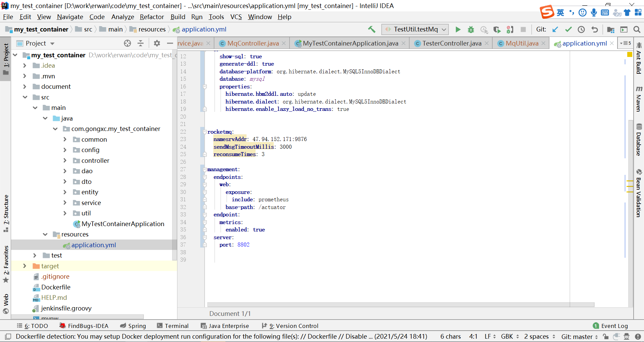Run TestUtil.testMq with the green play icon
Screen dimensions: 644x342
tap(458, 29)
